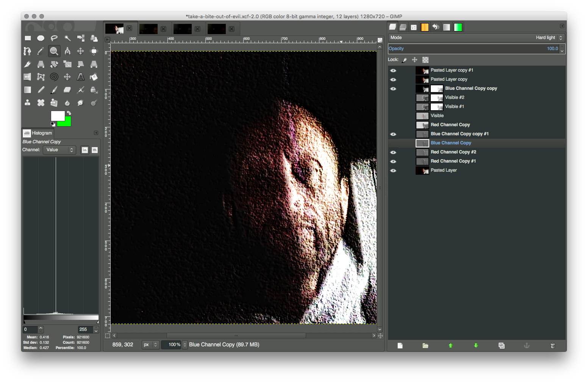Switch to the Layers tab
The width and height of the screenshot is (588, 382).
click(393, 27)
